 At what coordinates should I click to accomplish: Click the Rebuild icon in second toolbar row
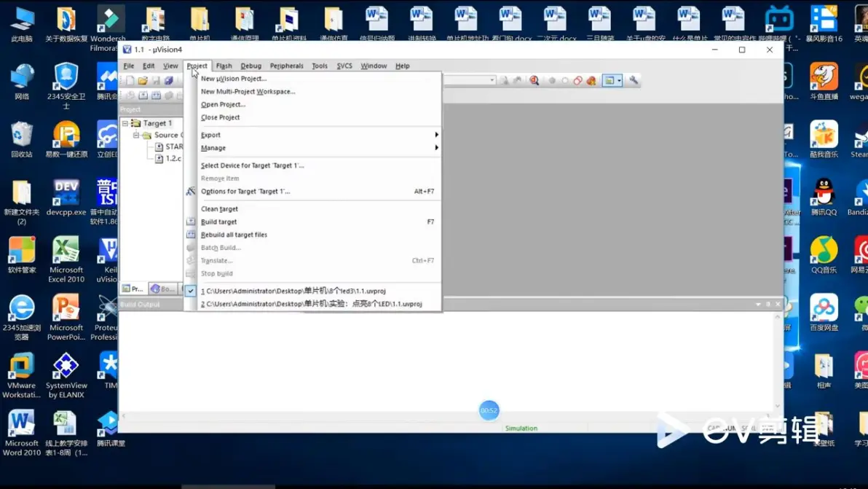pos(156,95)
